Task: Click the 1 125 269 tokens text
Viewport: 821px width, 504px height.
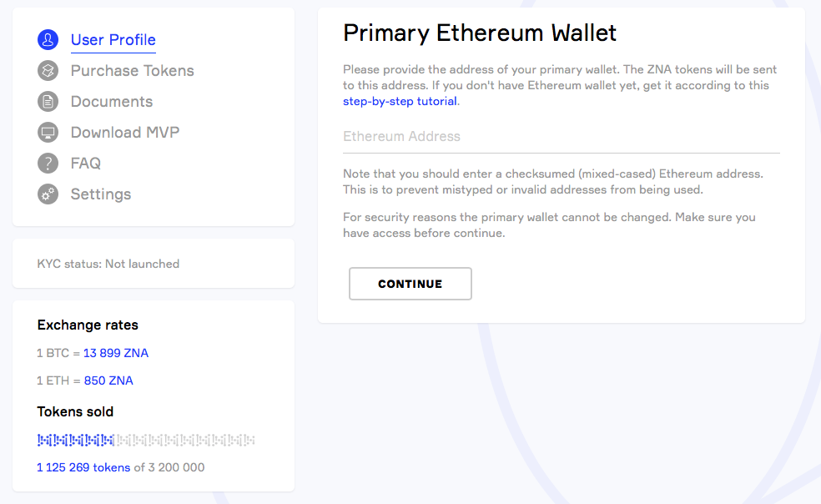Action: [x=83, y=467]
